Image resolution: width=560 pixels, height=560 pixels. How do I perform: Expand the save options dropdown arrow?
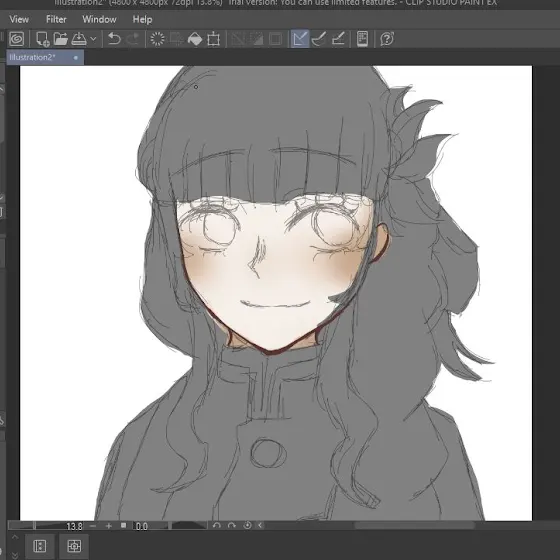pos(93,39)
